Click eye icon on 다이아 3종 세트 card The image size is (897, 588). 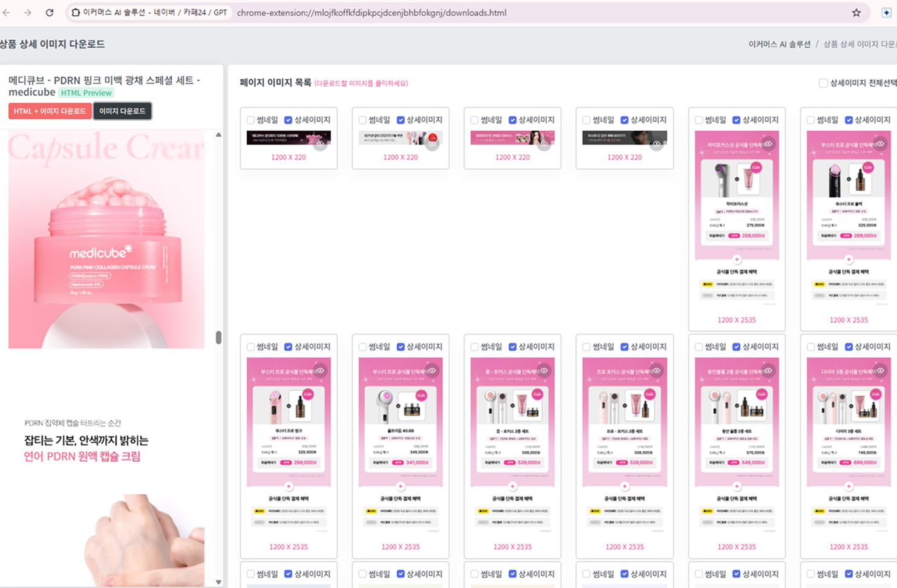[880, 371]
